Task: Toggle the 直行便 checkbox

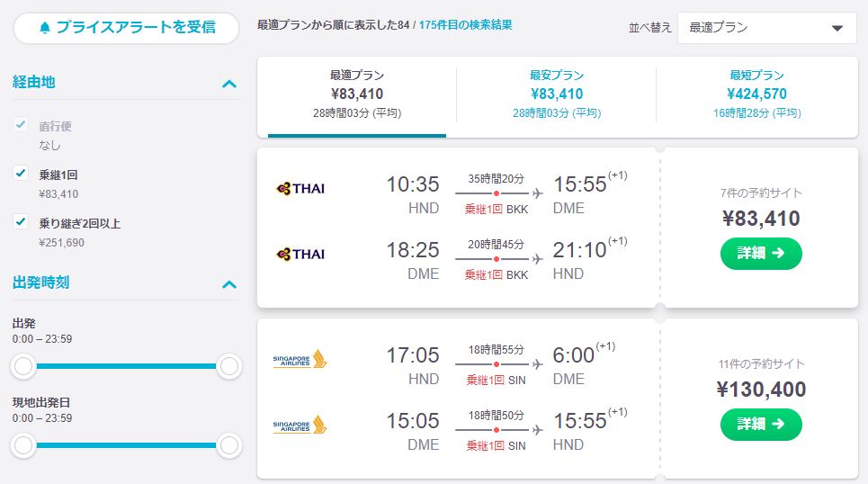Action: point(21,124)
